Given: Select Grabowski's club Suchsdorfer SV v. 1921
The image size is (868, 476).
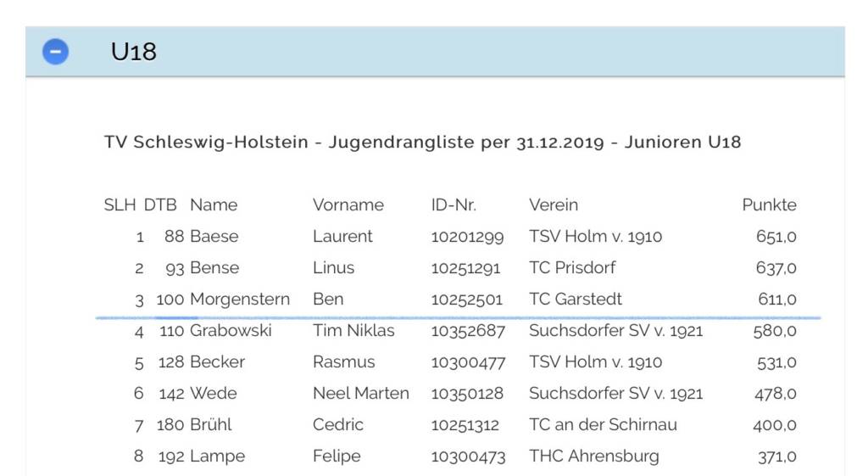Looking at the screenshot, I should [615, 331].
